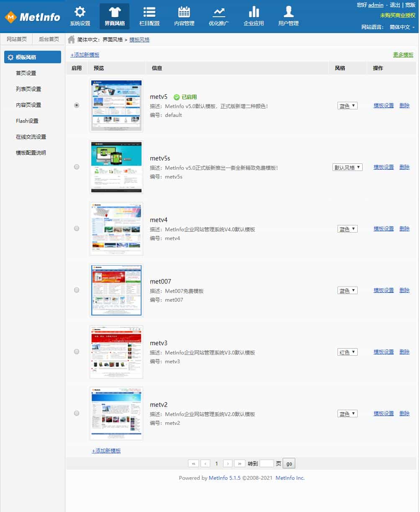Open the metv3 红色 style dropdown
Viewport: 420px width, 512px height.
348,352
